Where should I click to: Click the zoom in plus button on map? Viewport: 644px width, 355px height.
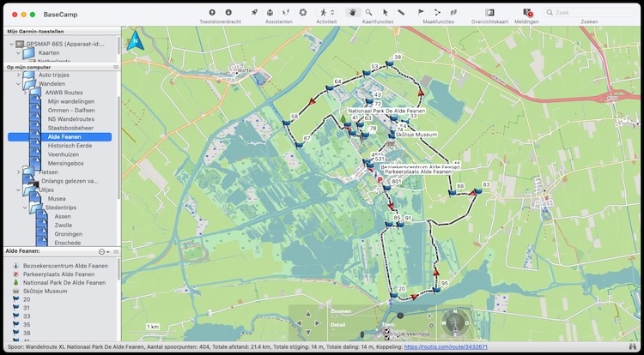tap(429, 316)
